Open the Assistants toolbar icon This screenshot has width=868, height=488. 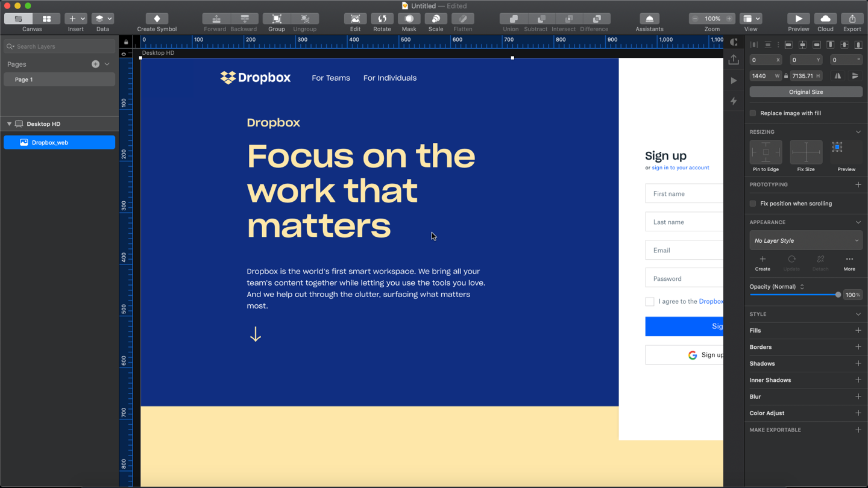[649, 19]
